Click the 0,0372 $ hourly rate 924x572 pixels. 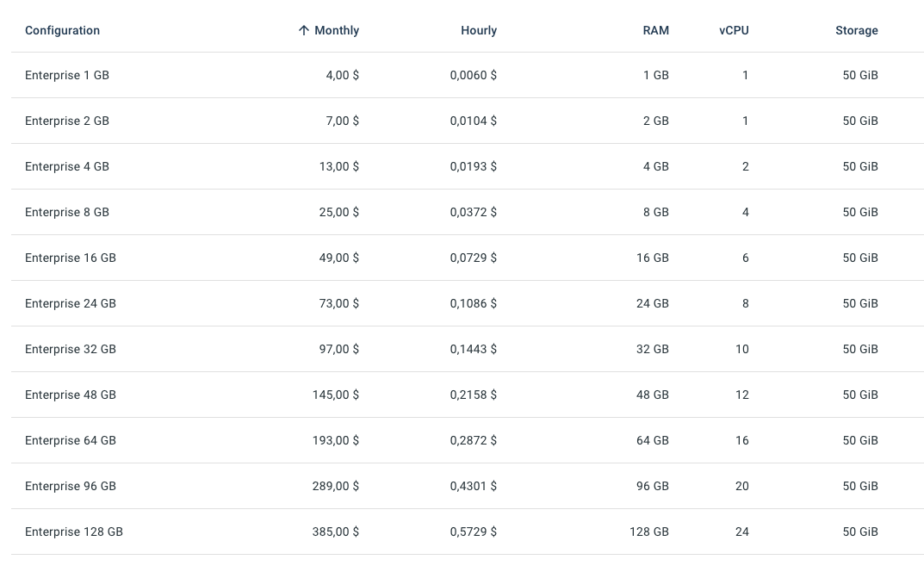tap(474, 212)
